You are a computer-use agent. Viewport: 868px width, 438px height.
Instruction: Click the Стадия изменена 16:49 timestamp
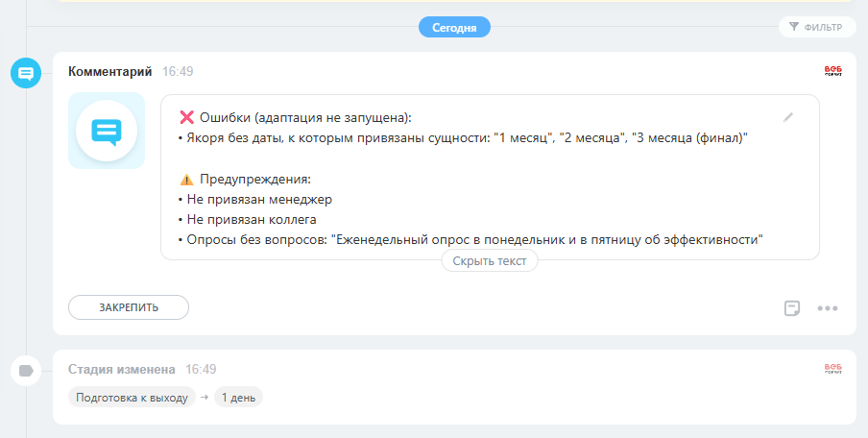pos(201,370)
